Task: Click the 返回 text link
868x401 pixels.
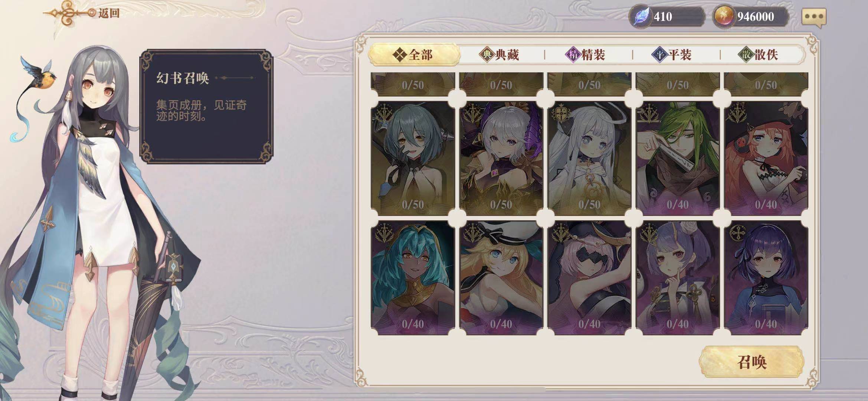Action: click(x=109, y=13)
